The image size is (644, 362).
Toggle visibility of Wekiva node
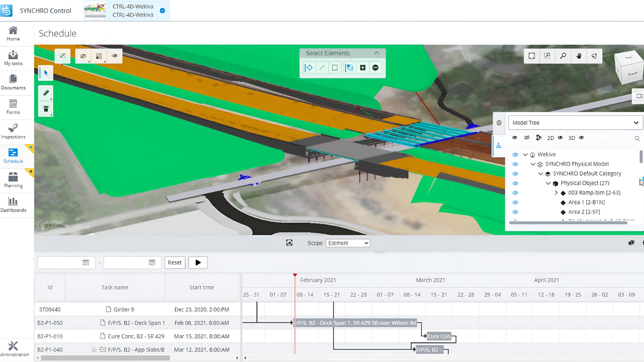pyautogui.click(x=515, y=155)
